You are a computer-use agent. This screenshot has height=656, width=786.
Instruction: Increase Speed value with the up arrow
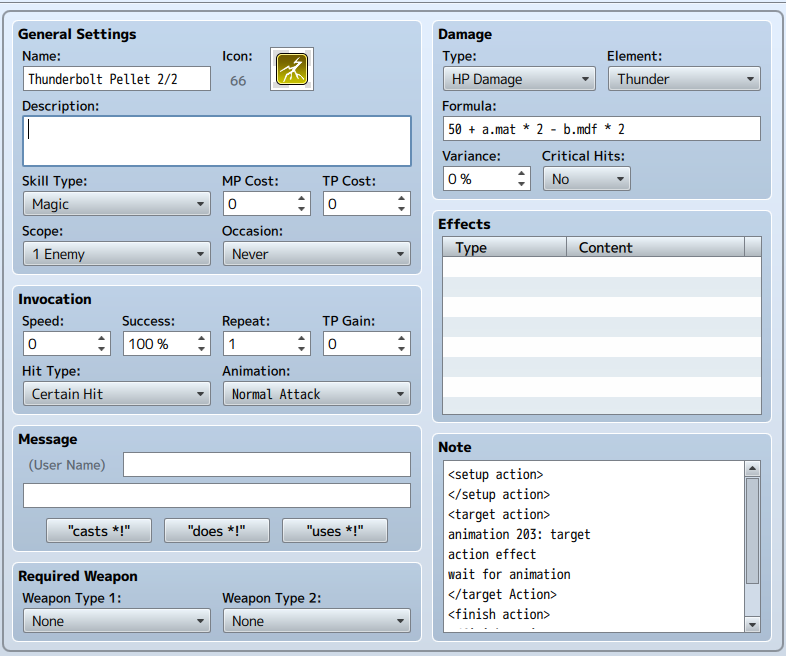point(101,339)
